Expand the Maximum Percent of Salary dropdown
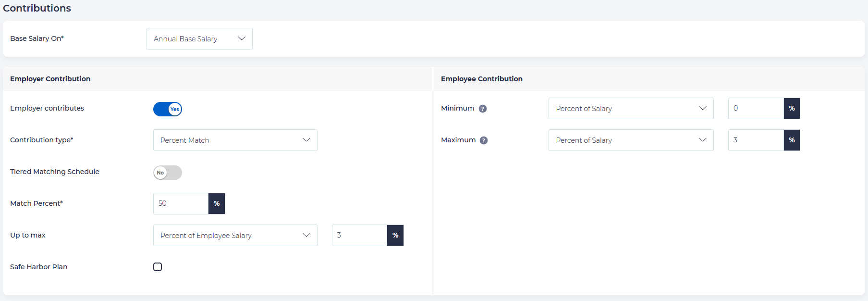 [631, 140]
